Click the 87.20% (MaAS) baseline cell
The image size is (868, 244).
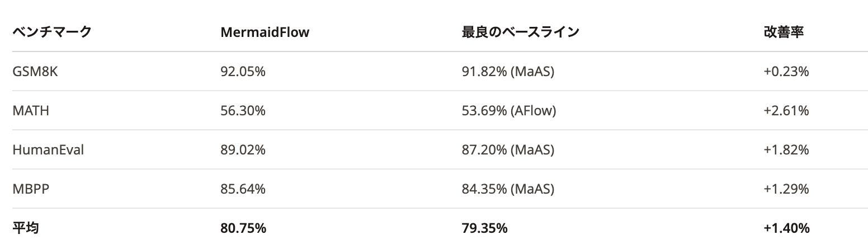point(507,149)
